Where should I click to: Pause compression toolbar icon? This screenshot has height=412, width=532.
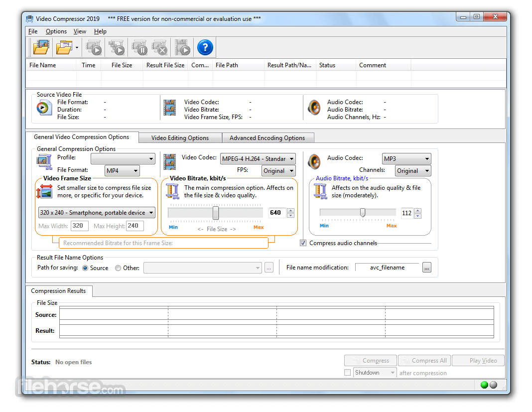point(139,47)
